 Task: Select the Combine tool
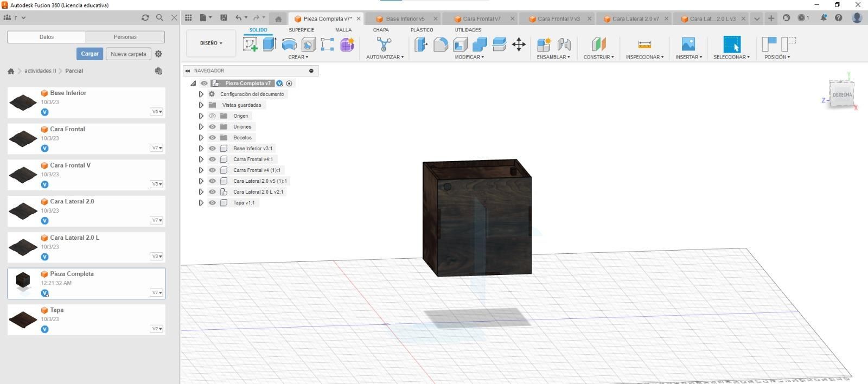click(x=480, y=44)
